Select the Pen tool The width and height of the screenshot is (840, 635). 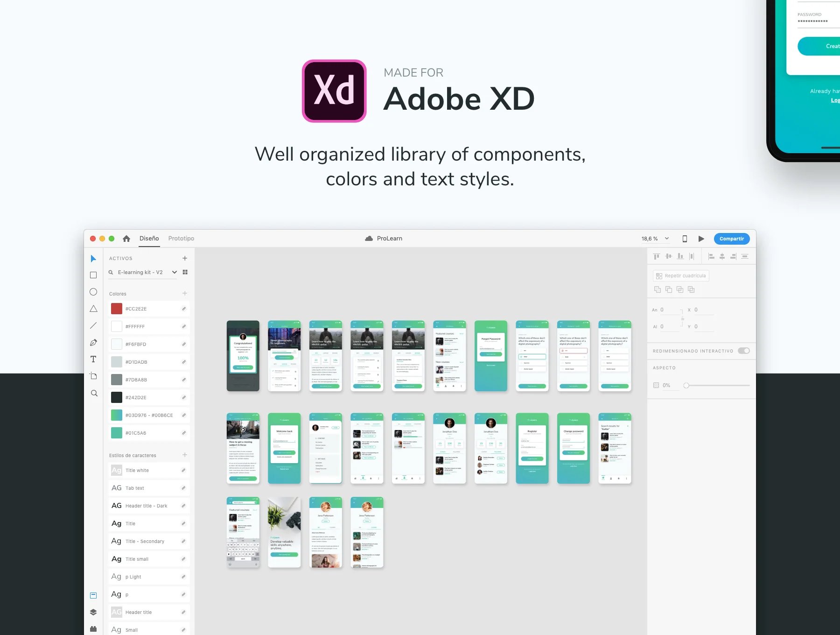tap(93, 342)
